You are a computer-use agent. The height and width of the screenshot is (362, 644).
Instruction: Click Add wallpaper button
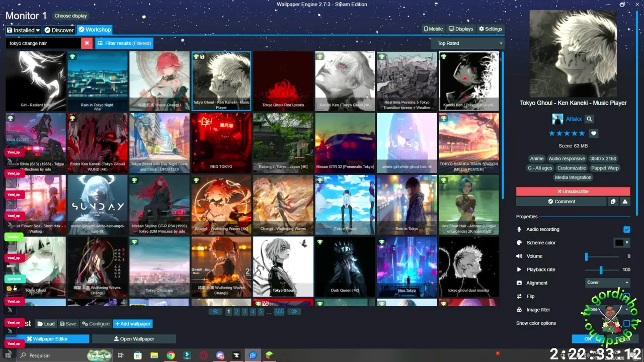coord(133,324)
